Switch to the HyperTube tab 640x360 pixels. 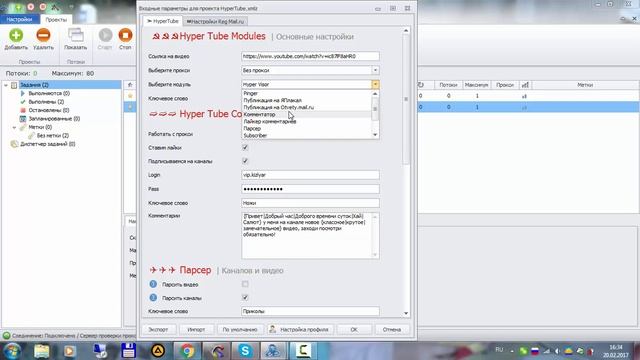click(x=162, y=21)
